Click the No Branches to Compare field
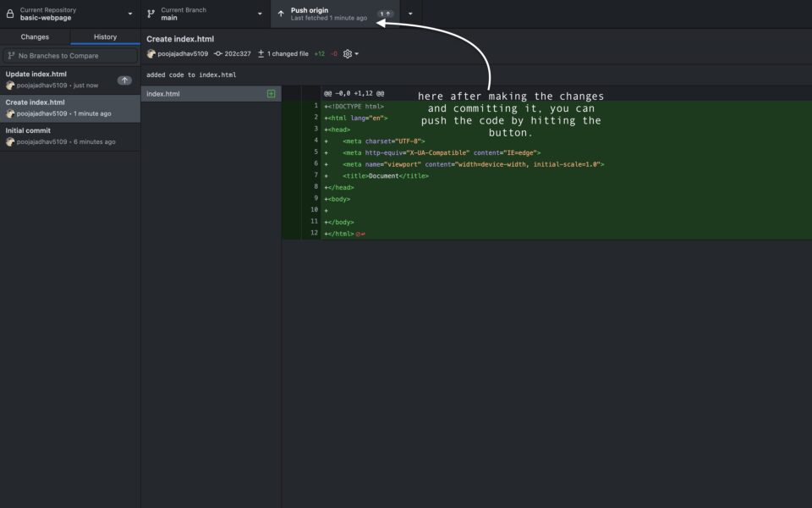 coord(70,56)
